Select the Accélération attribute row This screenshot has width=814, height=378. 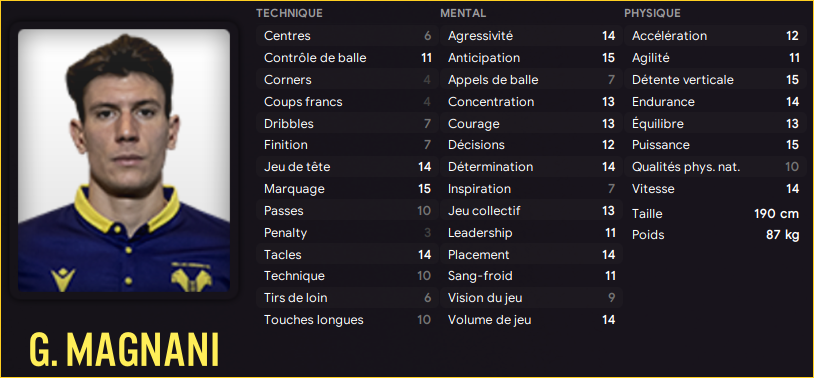point(715,36)
